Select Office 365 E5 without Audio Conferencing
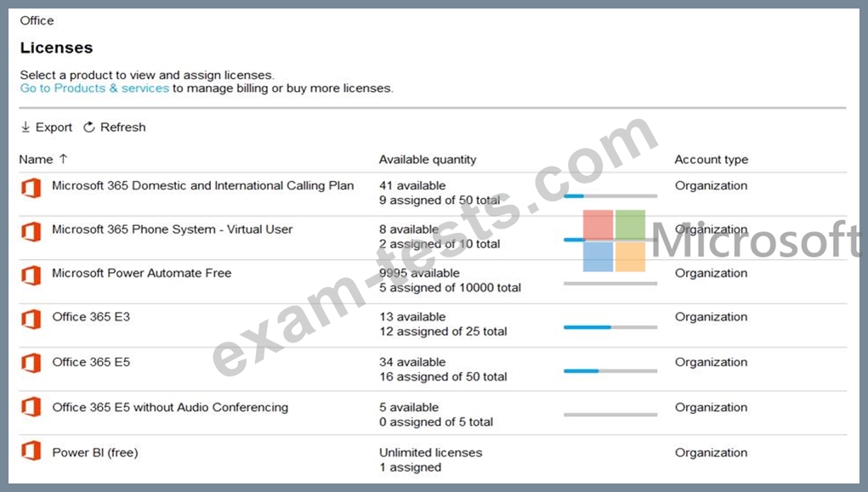Screen dimensions: 868x492 [170, 407]
